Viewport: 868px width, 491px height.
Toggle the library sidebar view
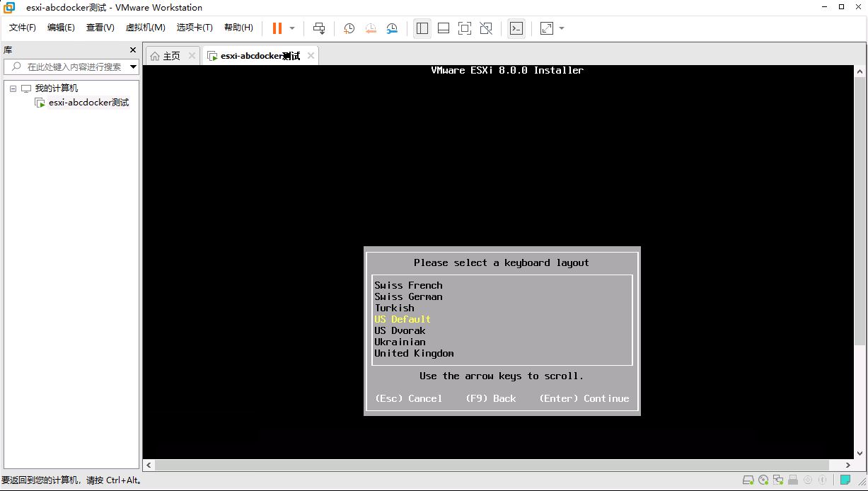point(422,28)
